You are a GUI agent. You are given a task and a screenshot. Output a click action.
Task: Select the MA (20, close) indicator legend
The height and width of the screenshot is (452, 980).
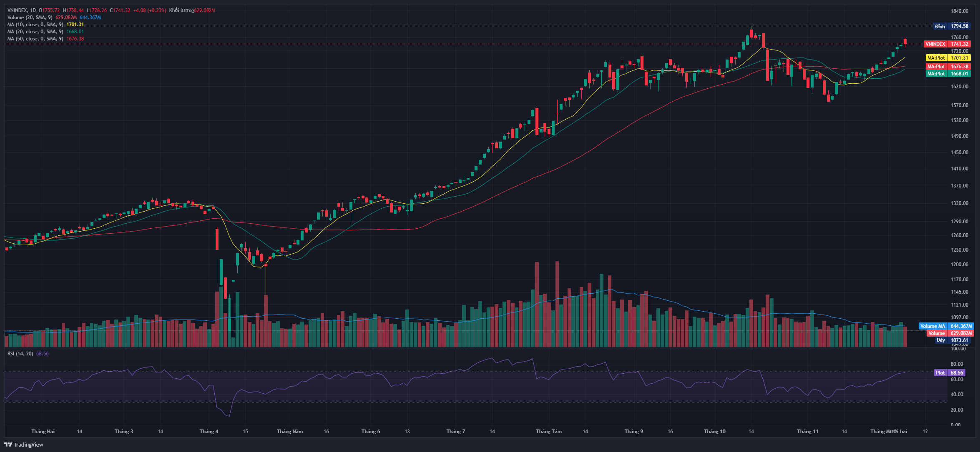click(35, 32)
